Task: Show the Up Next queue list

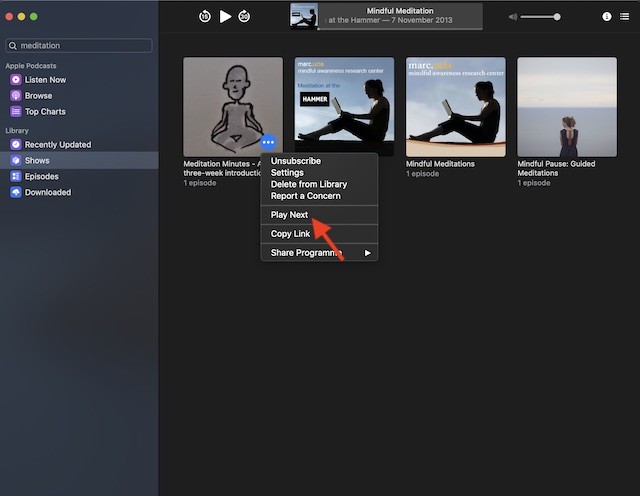Action: 624,16
